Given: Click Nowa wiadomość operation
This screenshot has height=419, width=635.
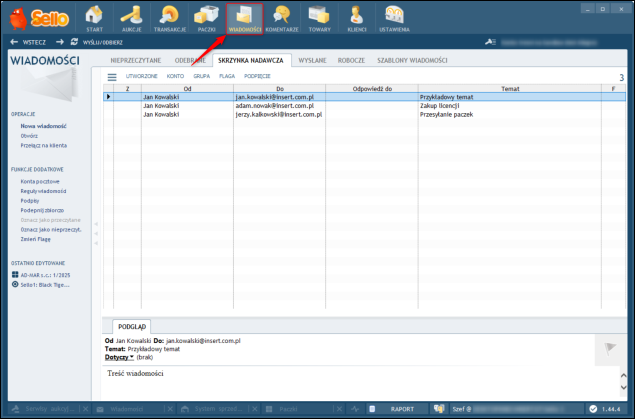Looking at the screenshot, I should coord(43,126).
